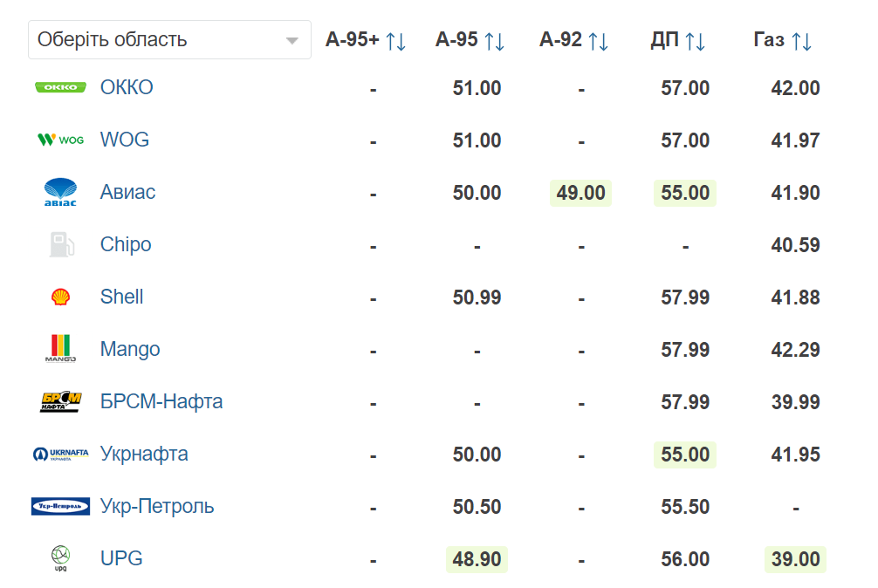Click the БРСМ-Нафта logo icon
Screen dimensions: 878x588
(61, 401)
